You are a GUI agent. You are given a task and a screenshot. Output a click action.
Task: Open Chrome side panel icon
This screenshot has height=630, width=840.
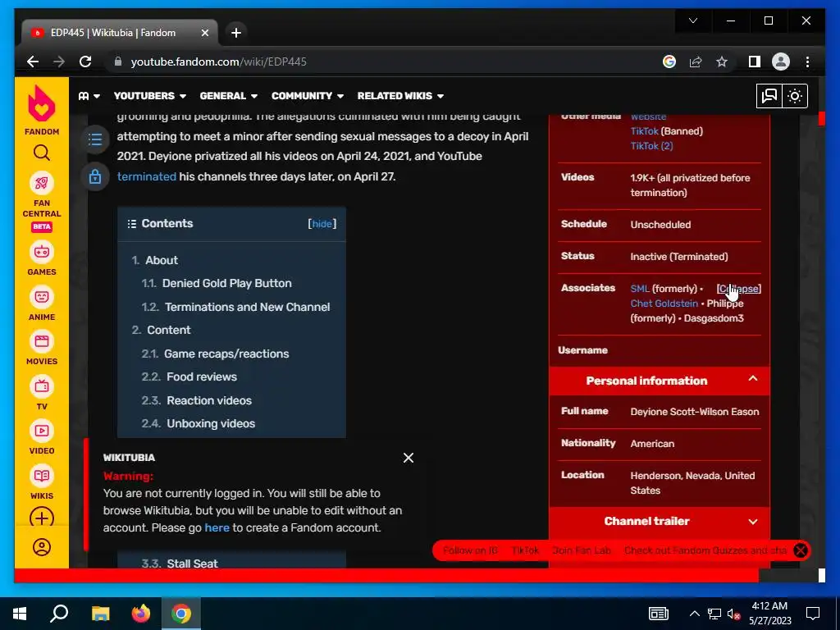coord(755,62)
